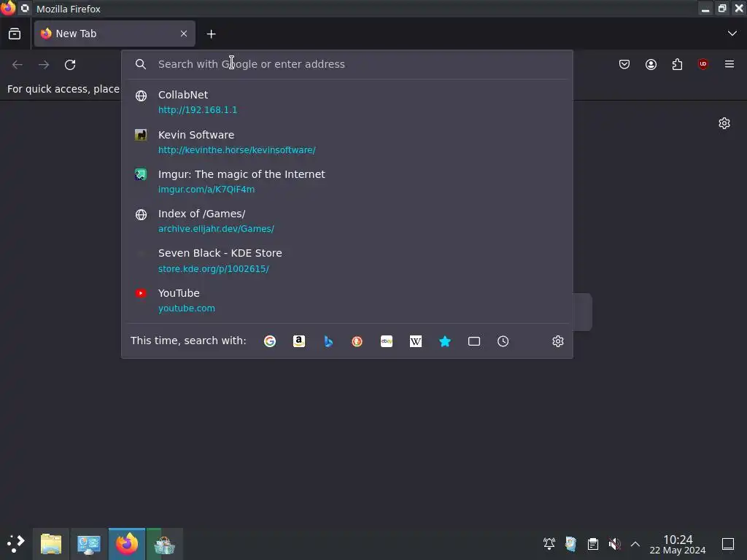Open the clock showing 10:24
Screen dimensions: 747x560
click(x=678, y=544)
